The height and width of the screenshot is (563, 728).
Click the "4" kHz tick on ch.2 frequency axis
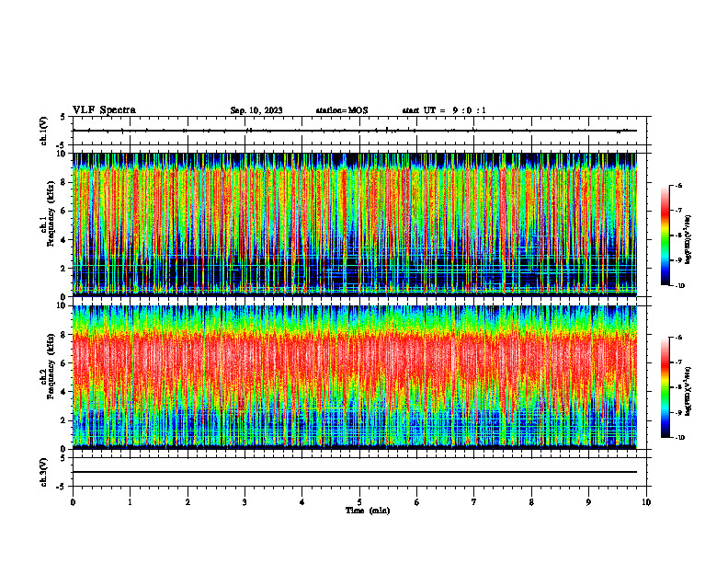(x=64, y=392)
